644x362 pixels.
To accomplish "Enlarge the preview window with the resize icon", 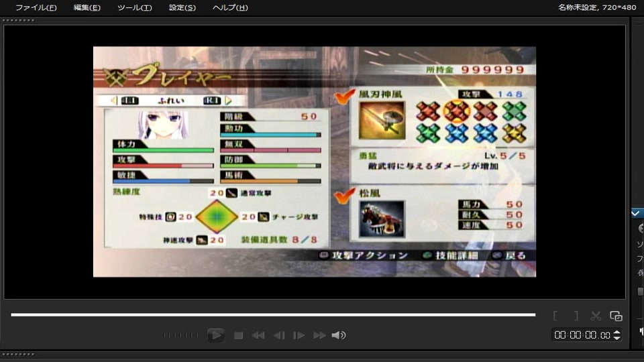I will tap(616, 316).
